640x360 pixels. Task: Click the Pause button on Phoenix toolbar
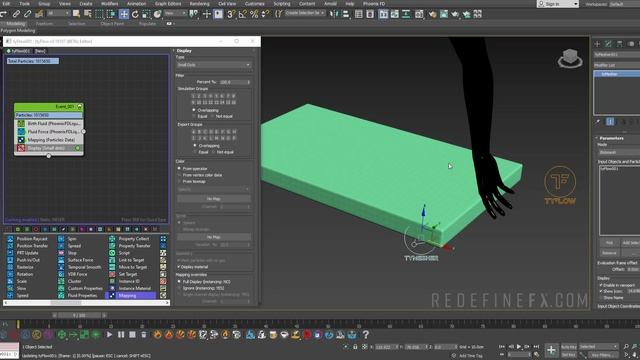tap(121, 335)
